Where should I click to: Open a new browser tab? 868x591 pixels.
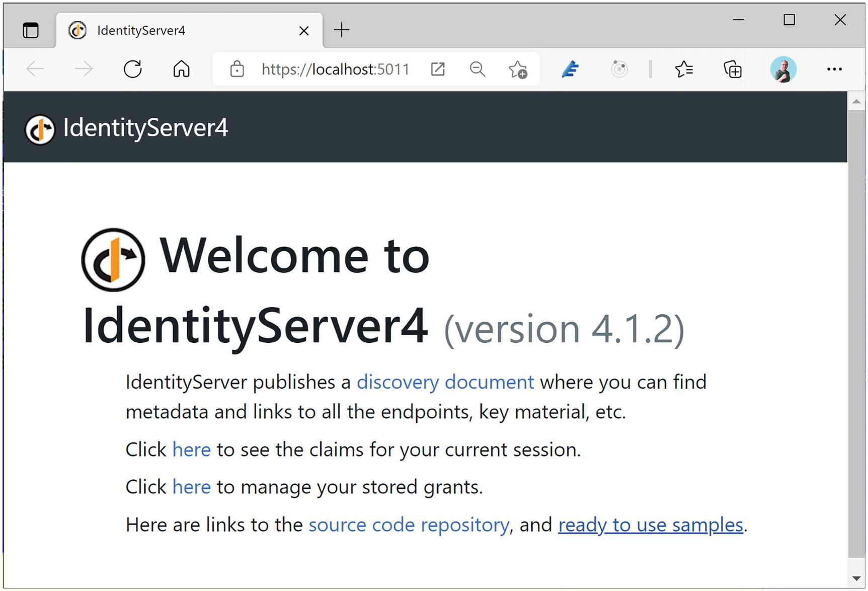click(x=342, y=30)
